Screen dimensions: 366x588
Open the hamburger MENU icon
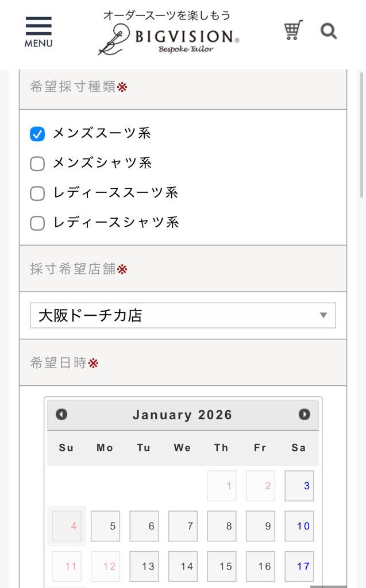pyautogui.click(x=38, y=32)
